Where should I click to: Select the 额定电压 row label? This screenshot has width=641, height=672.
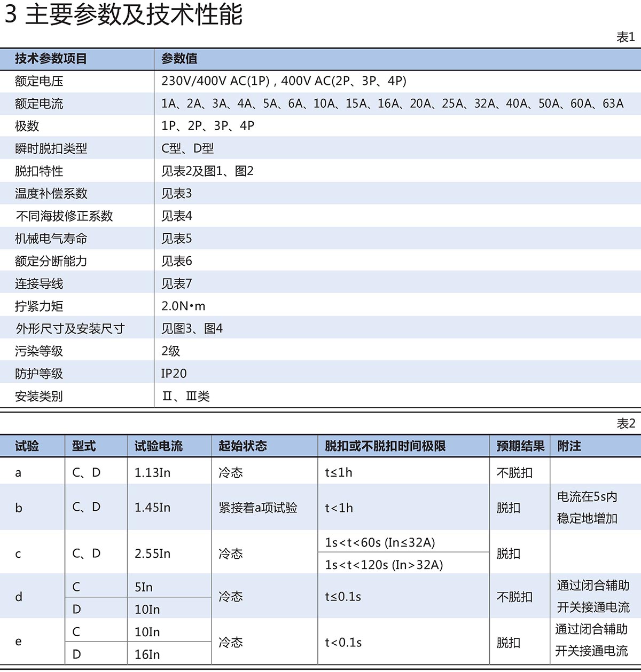pos(39,81)
